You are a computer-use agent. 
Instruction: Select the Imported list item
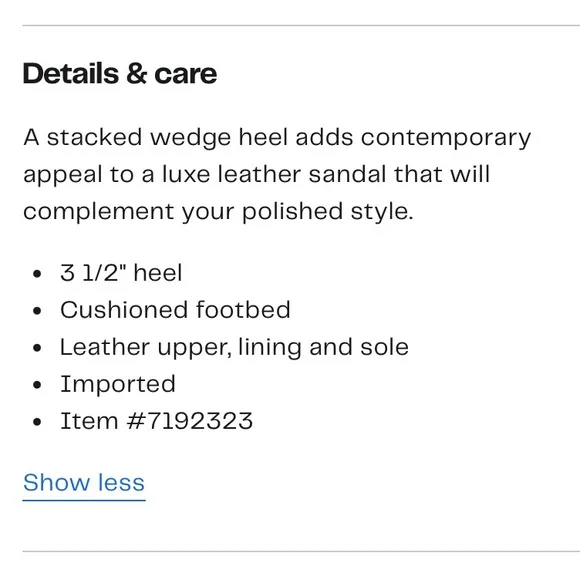(x=118, y=384)
